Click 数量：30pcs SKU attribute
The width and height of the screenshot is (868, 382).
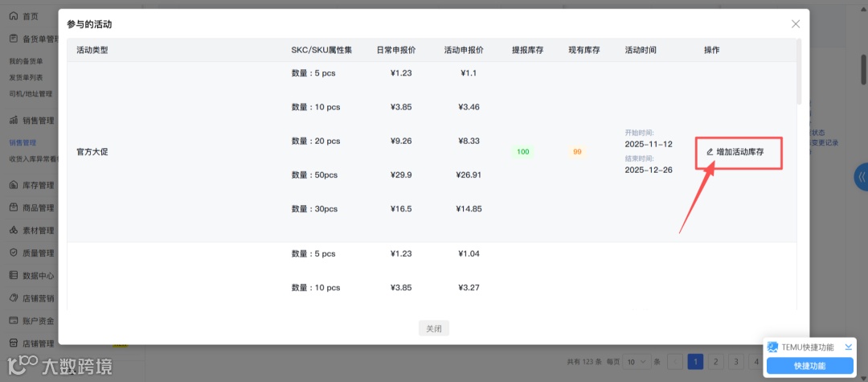(x=314, y=209)
